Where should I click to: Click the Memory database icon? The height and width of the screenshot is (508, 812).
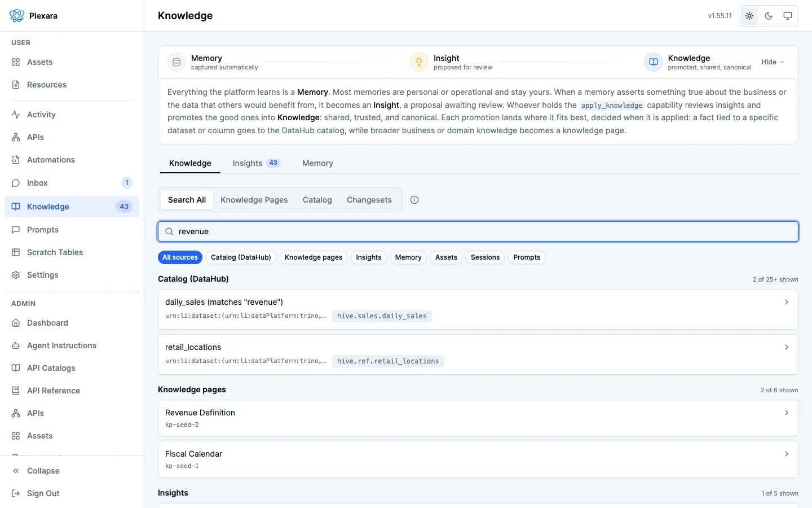point(176,62)
